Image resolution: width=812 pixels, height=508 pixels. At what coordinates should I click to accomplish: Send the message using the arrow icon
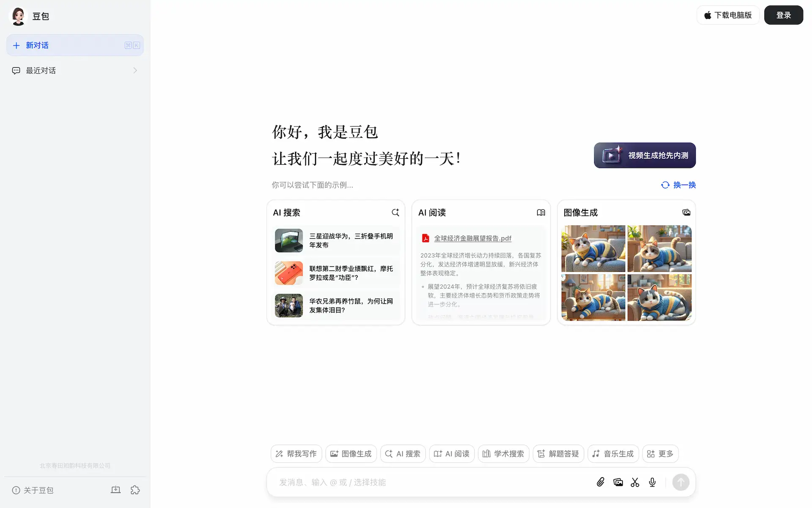tap(680, 482)
